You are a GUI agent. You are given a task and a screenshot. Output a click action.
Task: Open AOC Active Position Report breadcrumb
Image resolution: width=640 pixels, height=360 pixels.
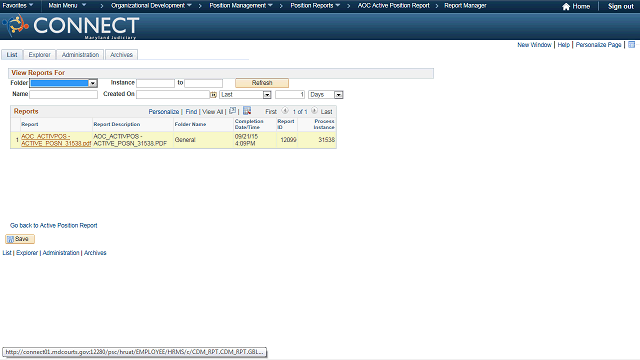pos(393,6)
